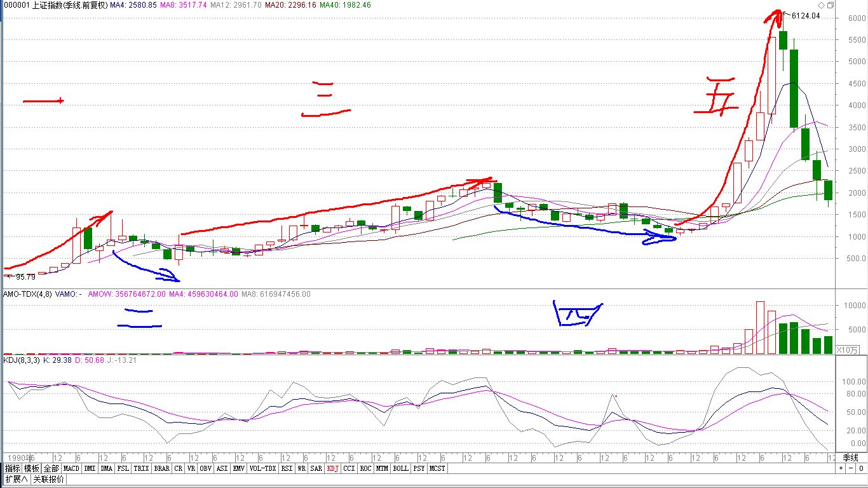
Task: Click the 0 button beside the minus button
Action: click(x=861, y=468)
